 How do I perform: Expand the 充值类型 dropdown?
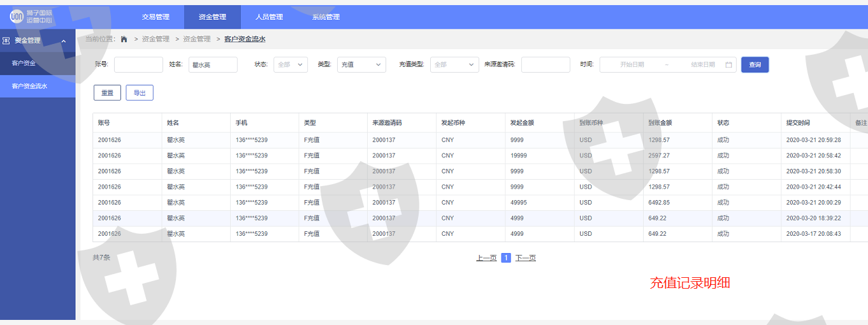click(454, 64)
